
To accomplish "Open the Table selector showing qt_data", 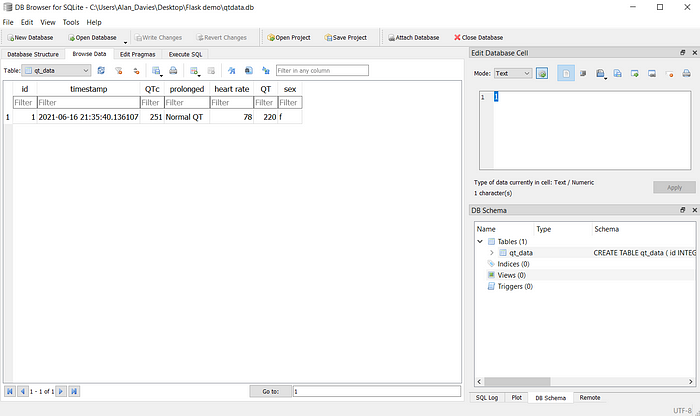I will (x=56, y=71).
